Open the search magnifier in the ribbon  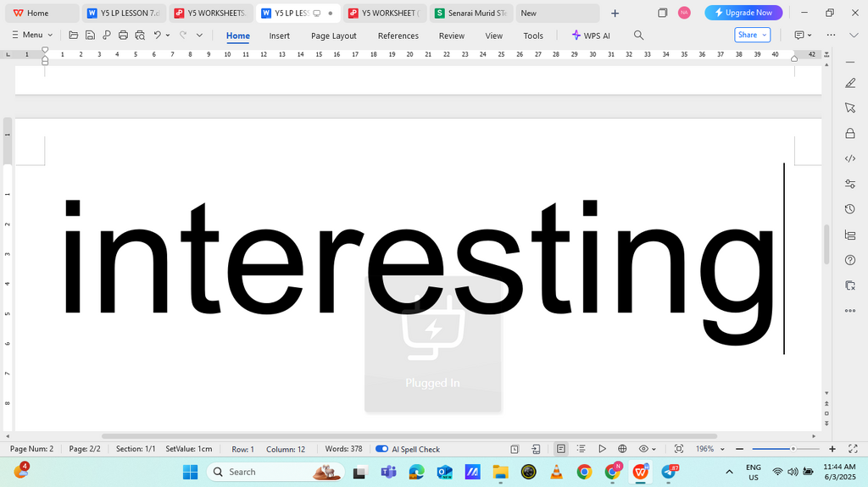pos(638,36)
